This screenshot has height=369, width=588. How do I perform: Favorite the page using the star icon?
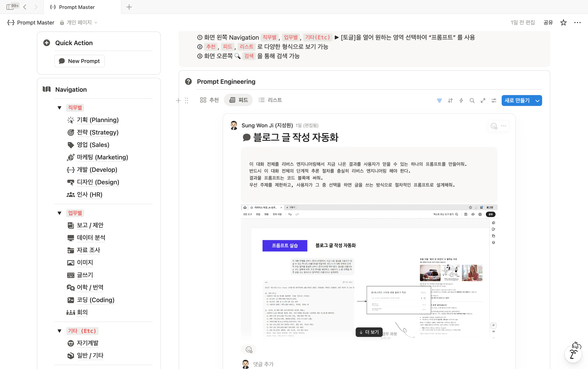pos(563,22)
